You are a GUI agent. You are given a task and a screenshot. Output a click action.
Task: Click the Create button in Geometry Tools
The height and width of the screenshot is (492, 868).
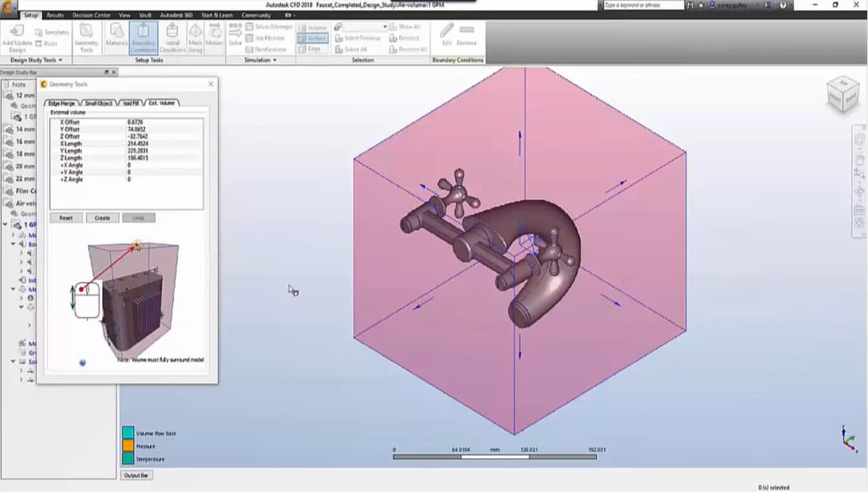[x=102, y=218]
